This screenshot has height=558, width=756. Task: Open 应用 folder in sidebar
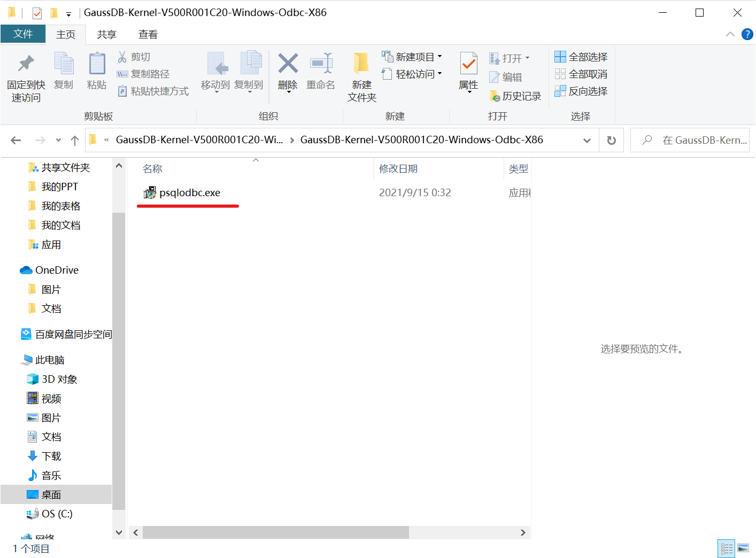pyautogui.click(x=45, y=245)
